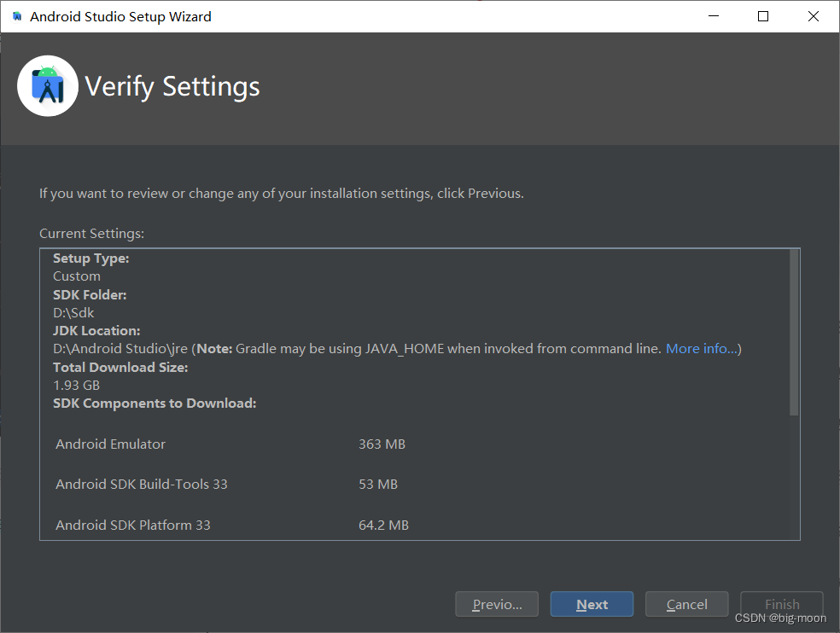This screenshot has height=633, width=840.
Task: Cancel the setup wizard
Action: click(x=686, y=604)
